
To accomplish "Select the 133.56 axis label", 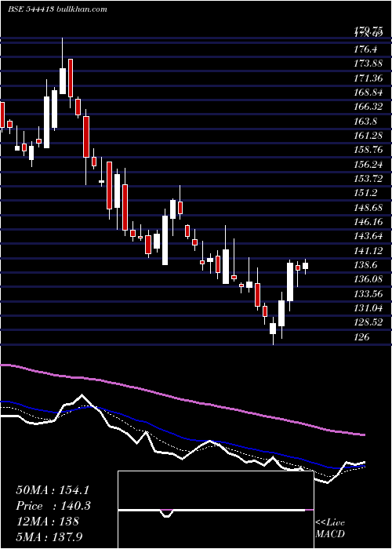I will pos(368,293).
